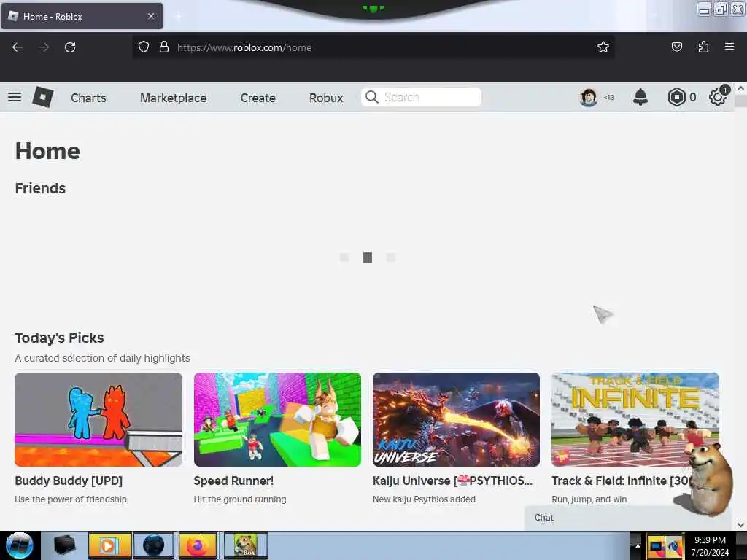The height and width of the screenshot is (560, 747).
Task: Click the URL address bar
Action: [373, 47]
